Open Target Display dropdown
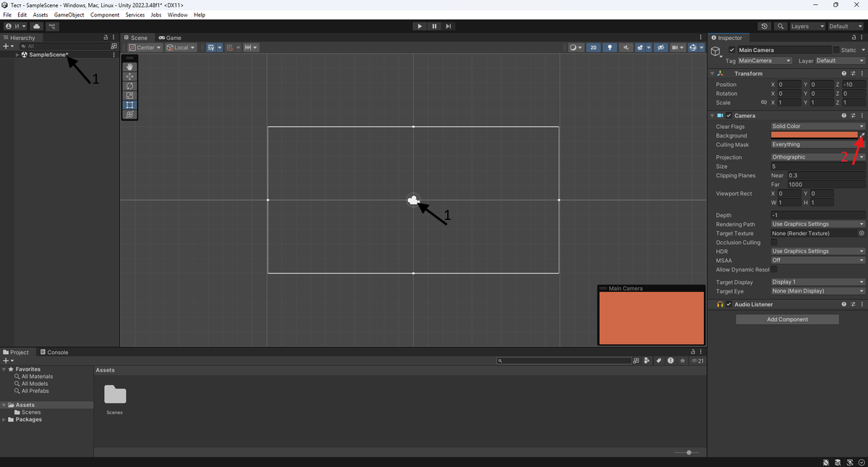Image resolution: width=868 pixels, height=467 pixels. pos(817,282)
